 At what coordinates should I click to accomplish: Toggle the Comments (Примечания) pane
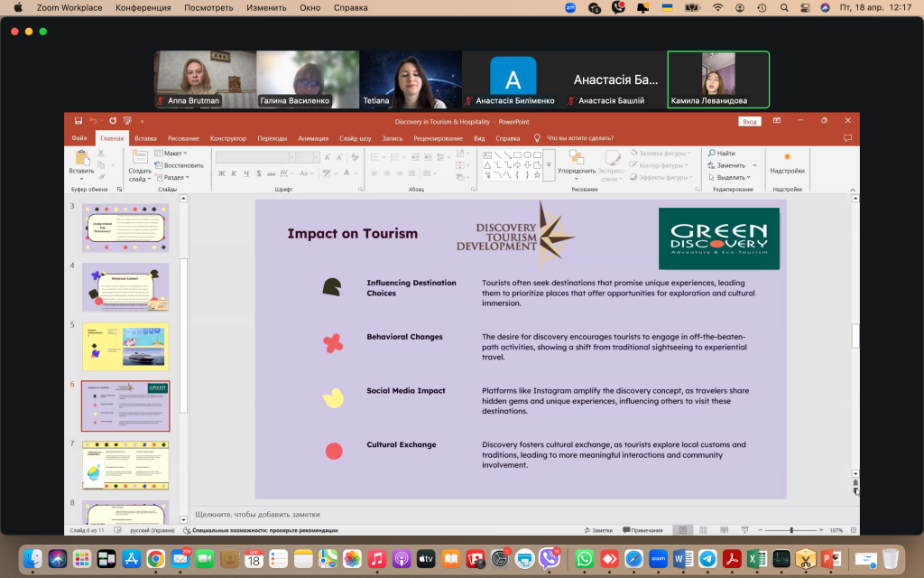(x=642, y=530)
